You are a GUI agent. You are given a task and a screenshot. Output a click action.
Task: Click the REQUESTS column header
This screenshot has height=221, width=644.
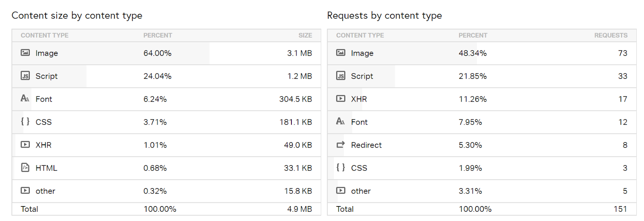click(611, 35)
